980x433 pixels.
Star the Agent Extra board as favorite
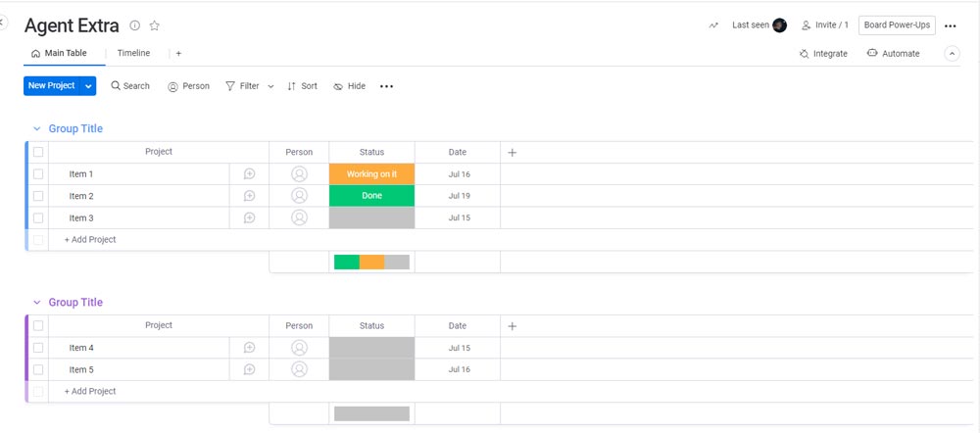(x=155, y=25)
